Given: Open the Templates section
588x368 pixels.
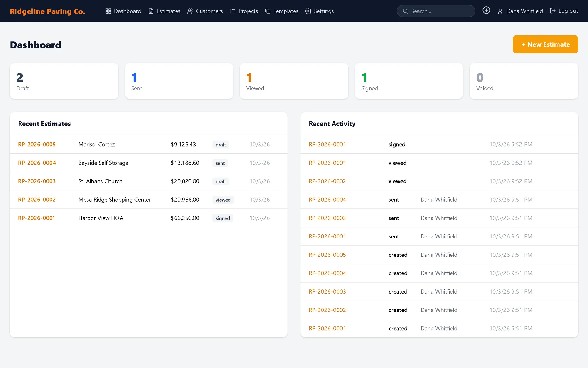Looking at the screenshot, I should tap(282, 11).
